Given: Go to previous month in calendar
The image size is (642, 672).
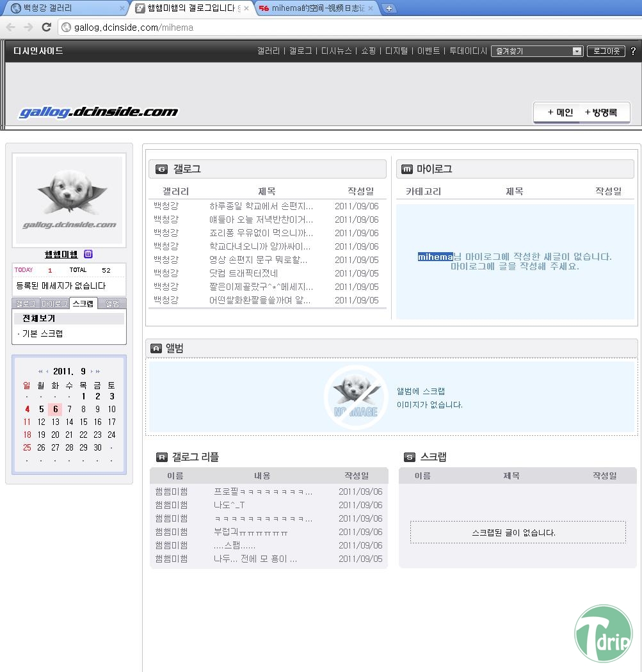Looking at the screenshot, I should (47, 372).
